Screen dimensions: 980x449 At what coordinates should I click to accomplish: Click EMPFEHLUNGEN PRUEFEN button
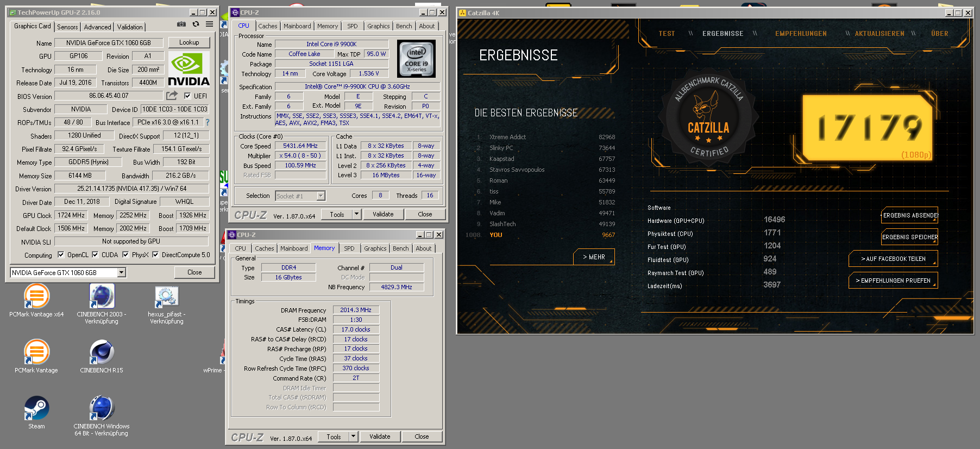(893, 280)
